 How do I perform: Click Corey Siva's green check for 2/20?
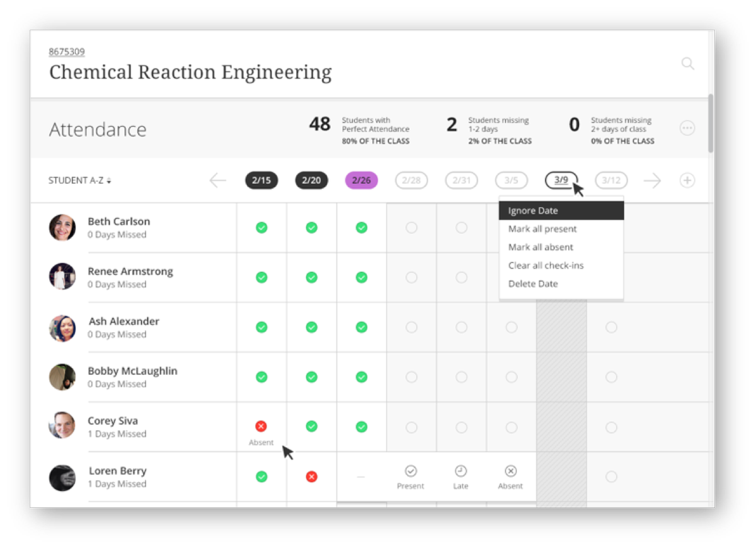[x=311, y=427]
